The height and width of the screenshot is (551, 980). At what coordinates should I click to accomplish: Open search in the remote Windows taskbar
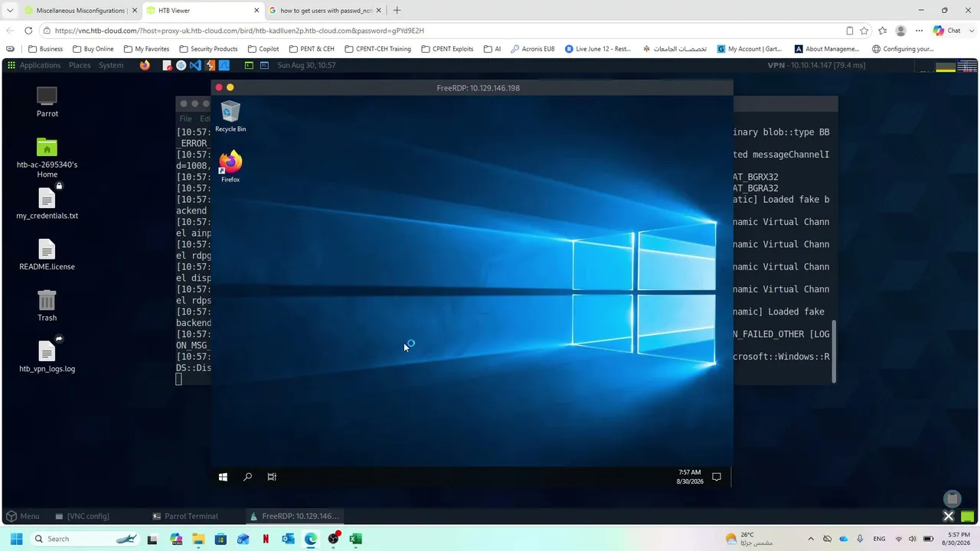[x=247, y=477]
